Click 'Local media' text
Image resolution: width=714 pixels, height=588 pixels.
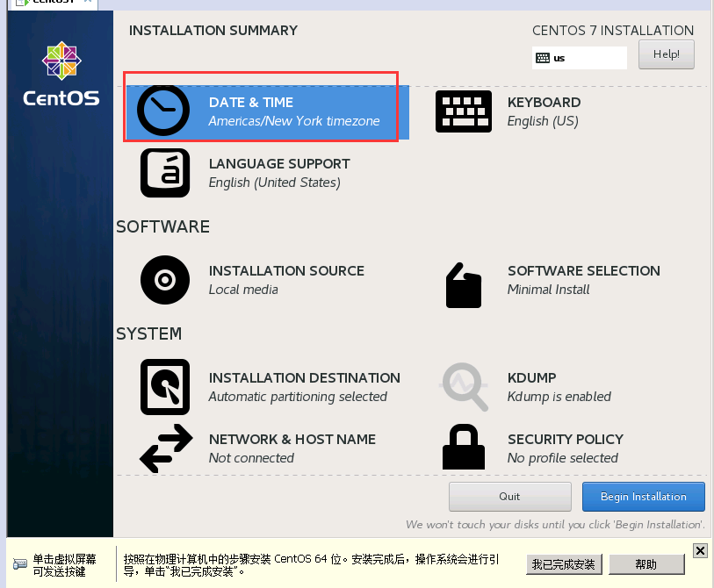pyautogui.click(x=243, y=290)
